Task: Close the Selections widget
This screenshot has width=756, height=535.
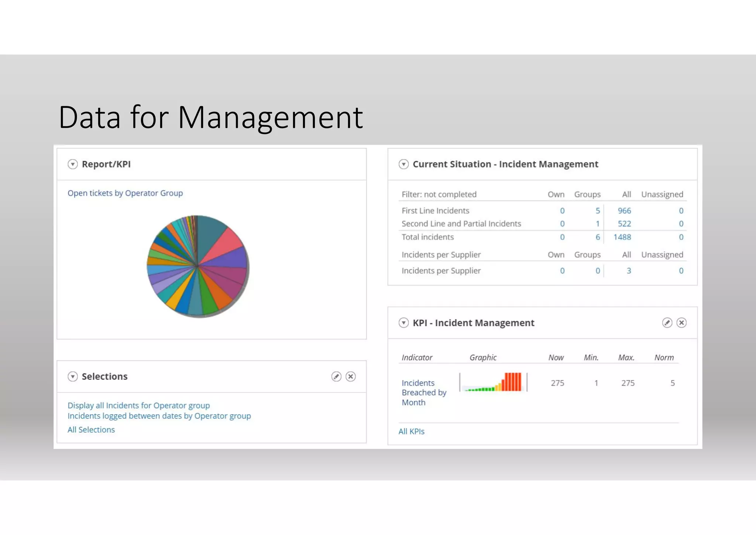Action: (350, 376)
